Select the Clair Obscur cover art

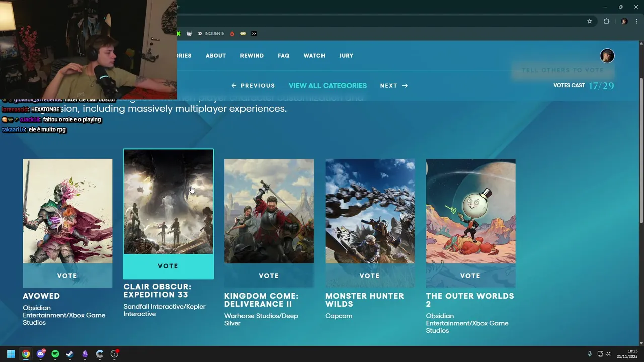coord(168,202)
